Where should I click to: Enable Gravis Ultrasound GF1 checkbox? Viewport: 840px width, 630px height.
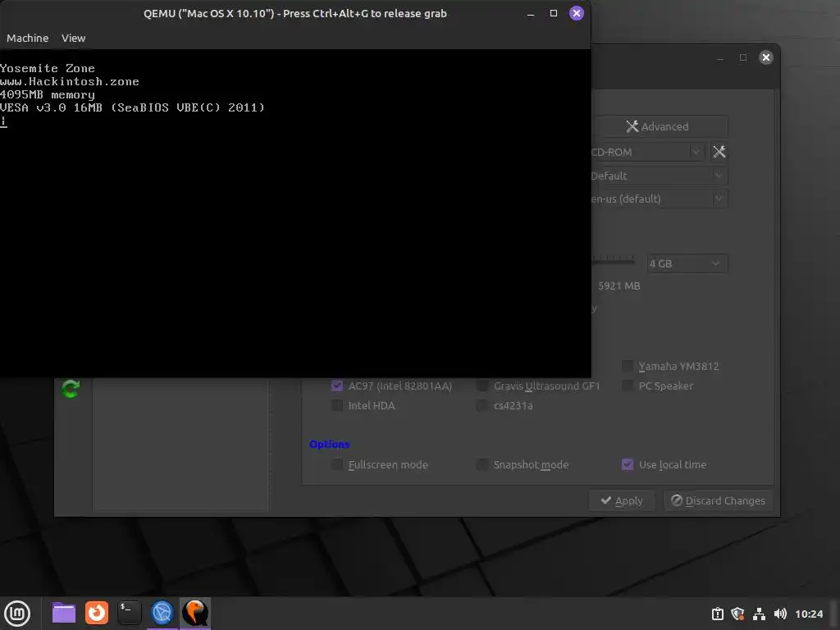click(482, 386)
